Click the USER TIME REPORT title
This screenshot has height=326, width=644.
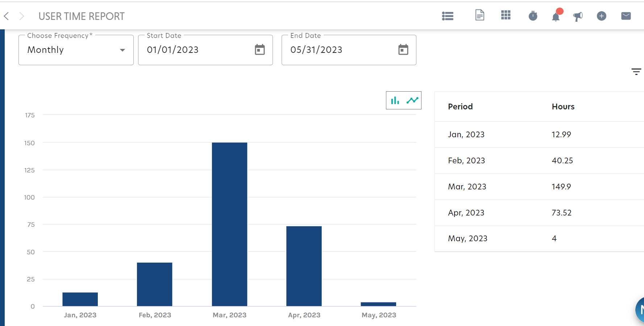pyautogui.click(x=82, y=16)
